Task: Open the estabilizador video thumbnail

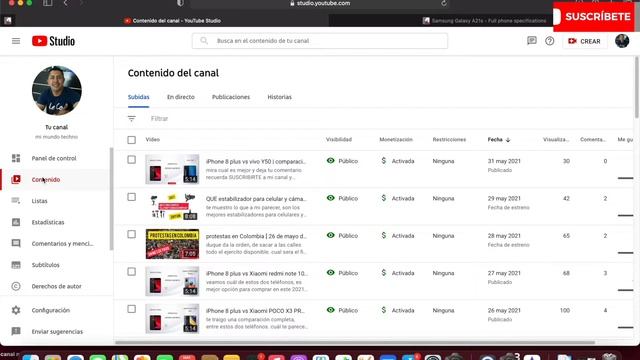Action: (172, 207)
